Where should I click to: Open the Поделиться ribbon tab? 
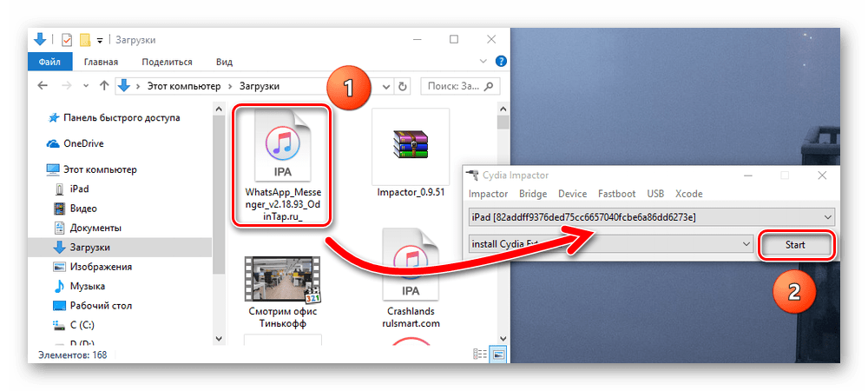(x=167, y=62)
